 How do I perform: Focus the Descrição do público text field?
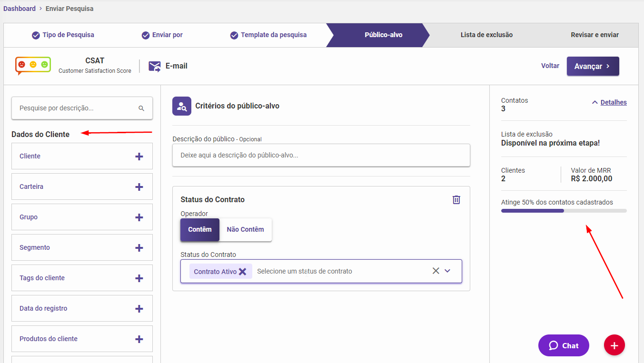[321, 155]
